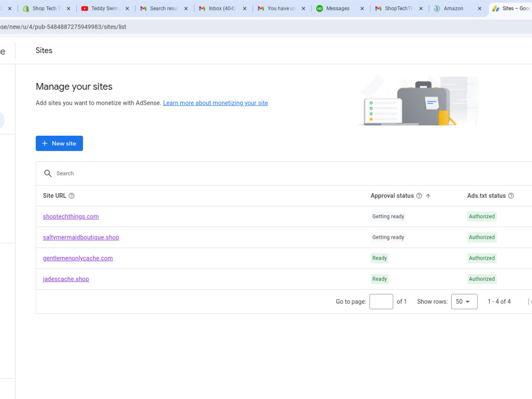Click the Gmail icon on Inbox (404) tab
Viewport: 532px width, 399px height.
(202, 9)
